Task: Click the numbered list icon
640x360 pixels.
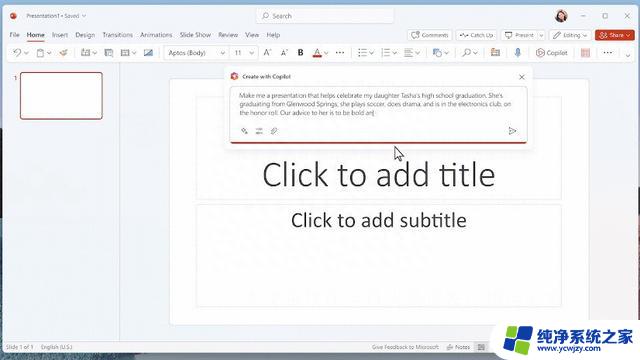Action: click(x=385, y=53)
